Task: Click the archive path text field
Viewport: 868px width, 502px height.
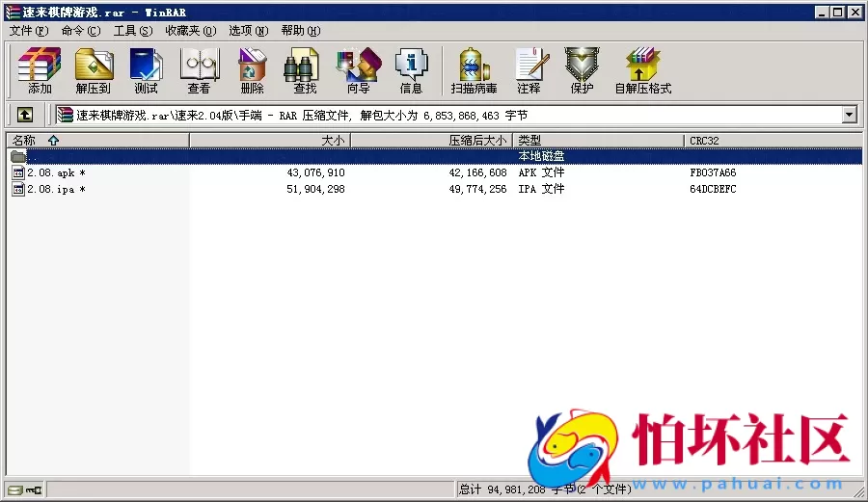Action: click(x=448, y=115)
